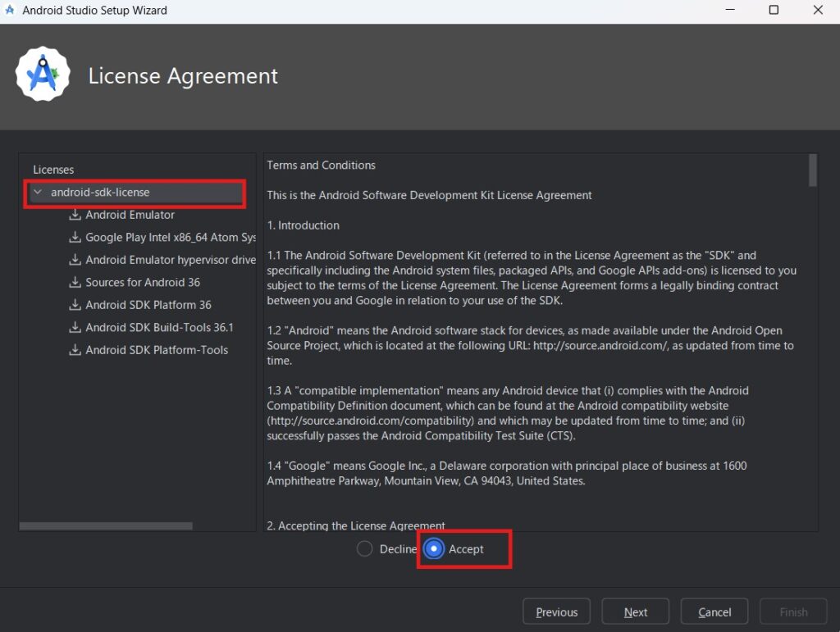Click the Android Studio logo in header

[x=42, y=75]
